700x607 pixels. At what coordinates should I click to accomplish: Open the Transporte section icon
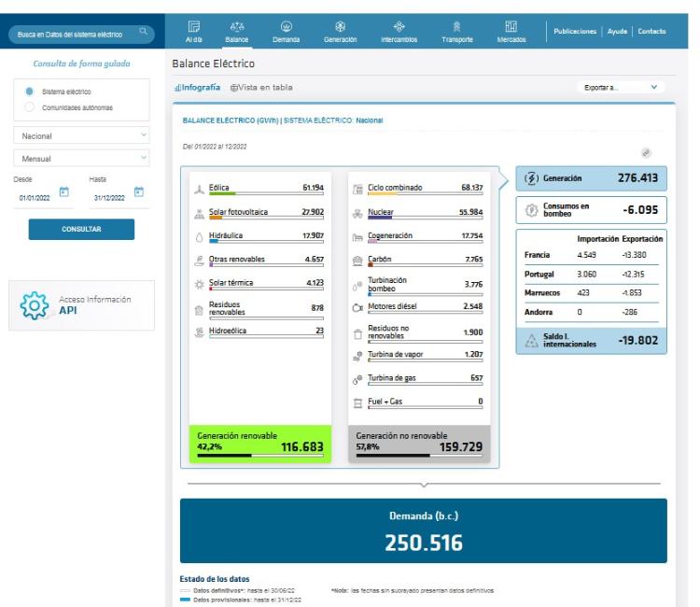(x=457, y=27)
